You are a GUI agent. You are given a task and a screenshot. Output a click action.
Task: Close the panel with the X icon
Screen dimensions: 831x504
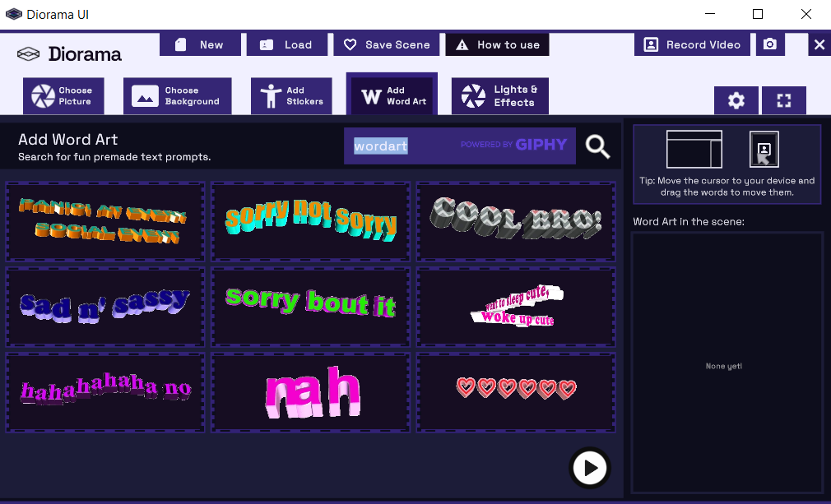(819, 44)
